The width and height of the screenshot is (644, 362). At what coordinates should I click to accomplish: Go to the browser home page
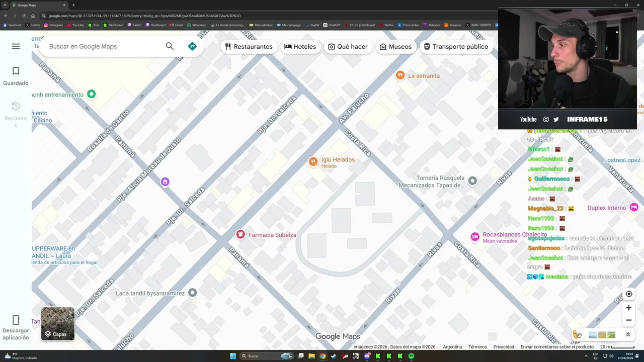[x=33, y=16]
